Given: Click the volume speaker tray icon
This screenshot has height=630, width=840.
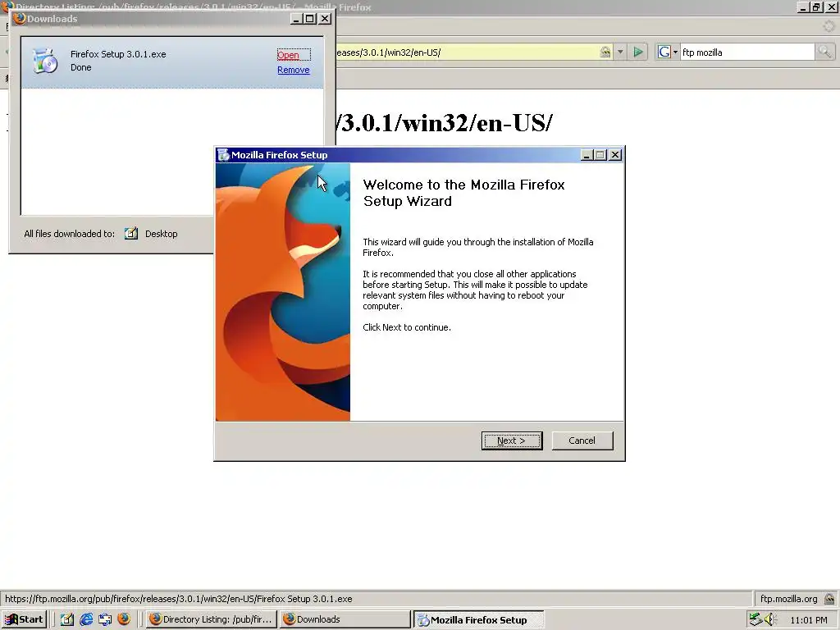Looking at the screenshot, I should [769, 619].
